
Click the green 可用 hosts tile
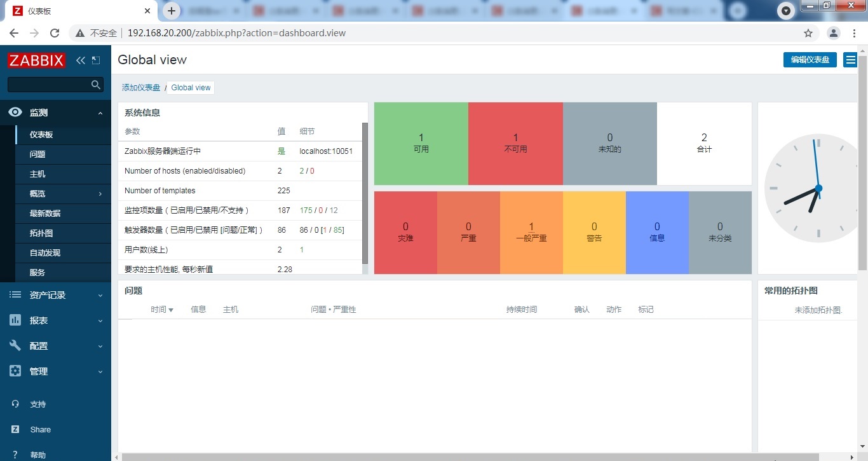click(x=421, y=144)
